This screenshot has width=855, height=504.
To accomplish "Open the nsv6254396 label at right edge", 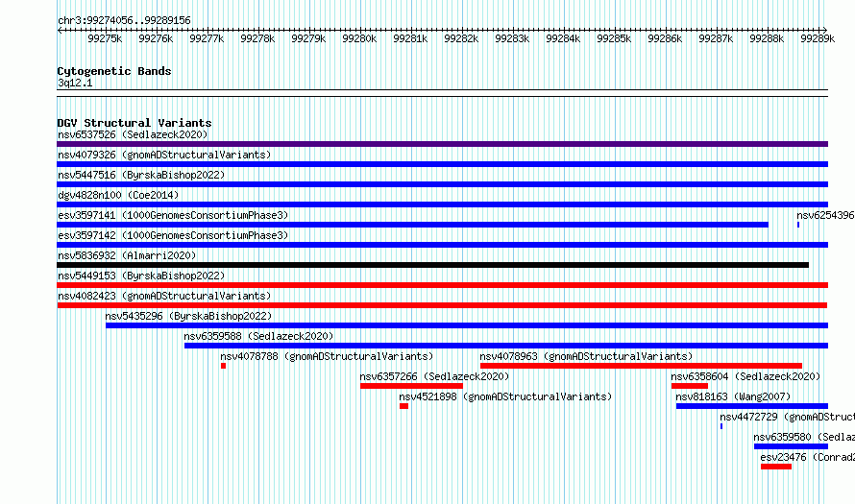I will click(825, 215).
